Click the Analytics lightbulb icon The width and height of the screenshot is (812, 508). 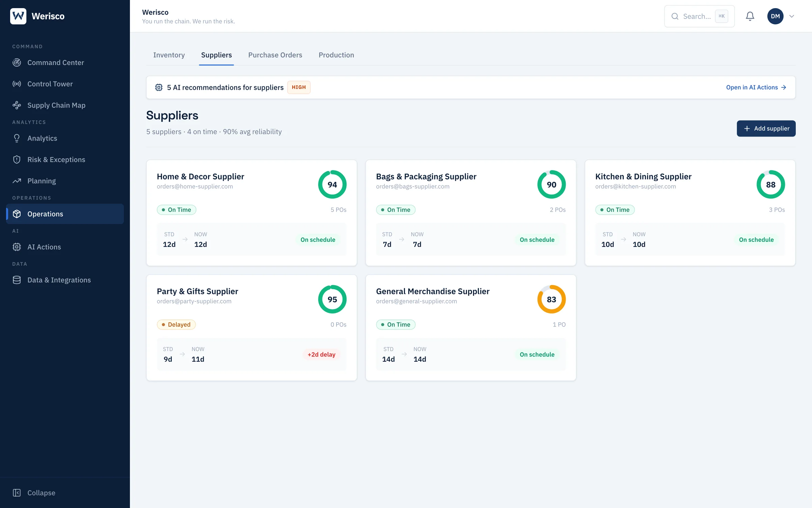[x=17, y=138]
